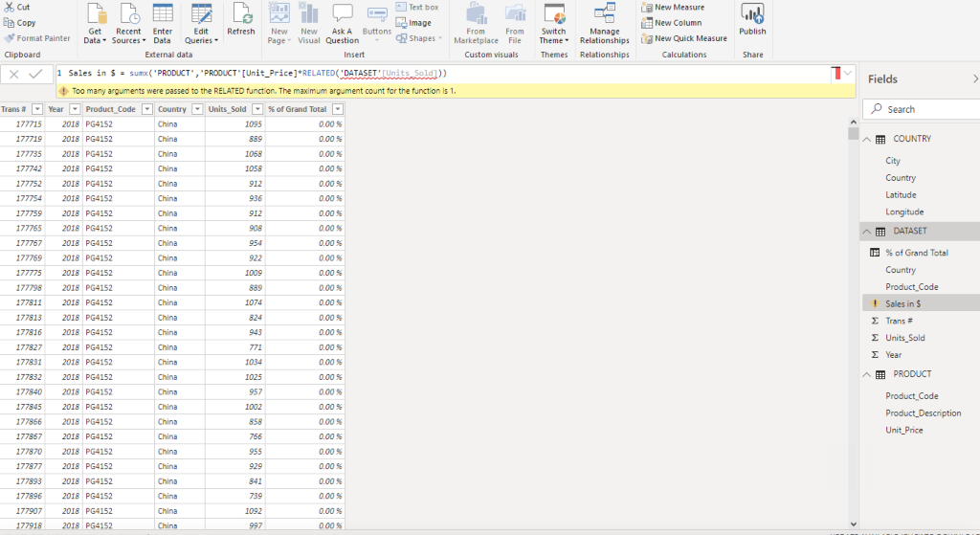This screenshot has width=980, height=535.
Task: Click the Cut icon in Clipboard
Action: tap(9, 7)
